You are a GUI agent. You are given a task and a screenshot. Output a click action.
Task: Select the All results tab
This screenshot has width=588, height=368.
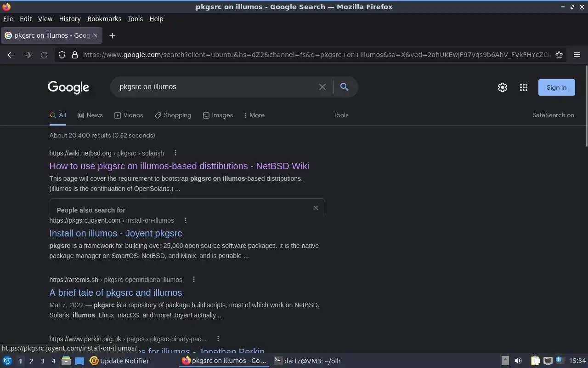[58, 115]
